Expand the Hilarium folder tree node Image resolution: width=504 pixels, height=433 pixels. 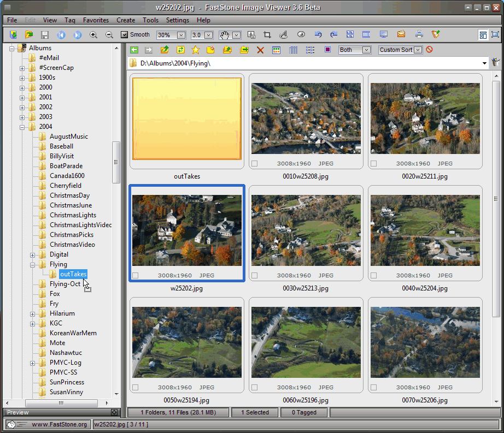32,314
